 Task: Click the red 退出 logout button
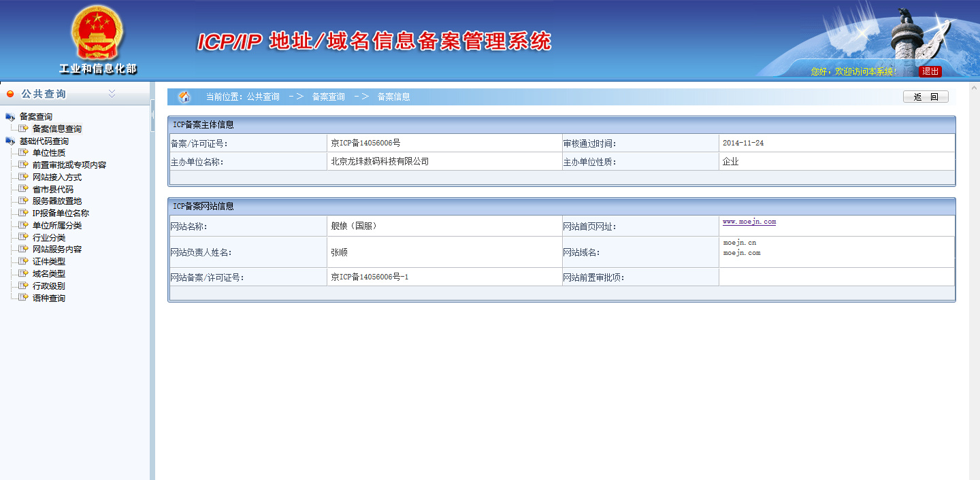930,71
